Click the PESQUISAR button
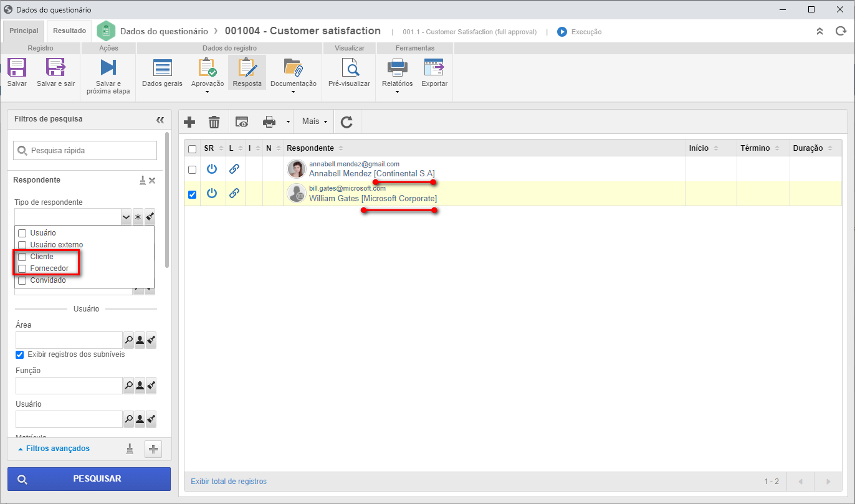This screenshot has height=504, width=855. coord(89,479)
